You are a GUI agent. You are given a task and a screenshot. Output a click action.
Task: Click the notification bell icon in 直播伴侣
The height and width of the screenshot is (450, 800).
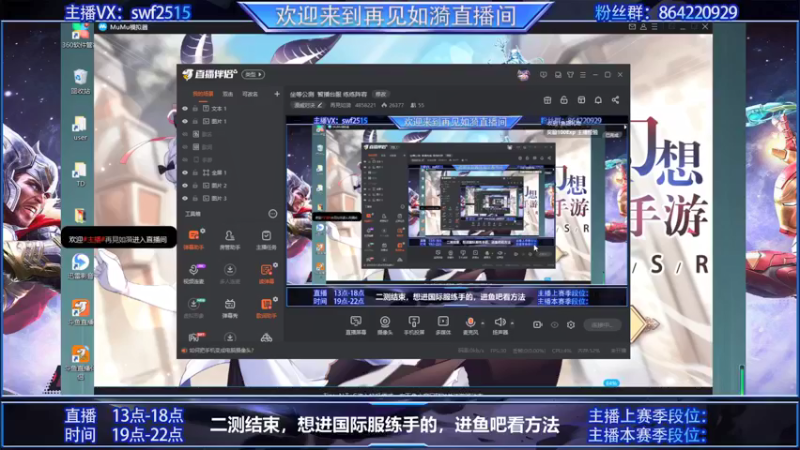pos(598,100)
